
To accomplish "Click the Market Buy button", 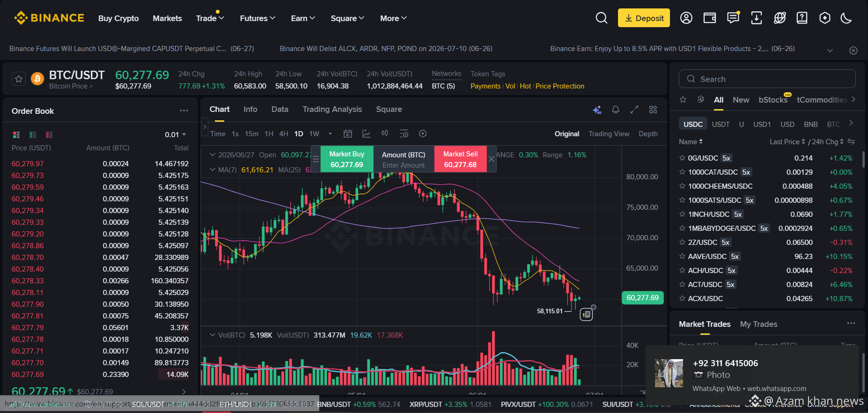I will pyautogui.click(x=346, y=159).
